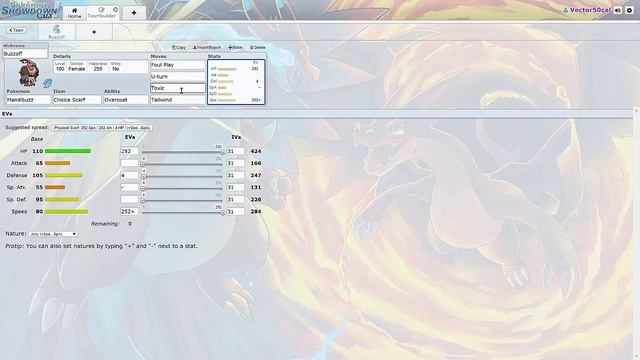Copy this Pokémon set
Image resolution: width=640 pixels, height=360 pixels.
click(179, 48)
